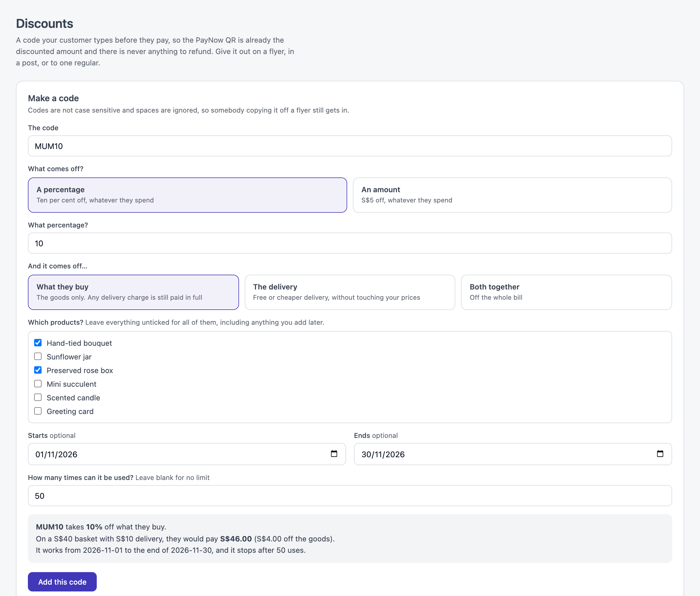Choose 'The delivery' as discount target
This screenshot has width=700, height=596.
[350, 292]
